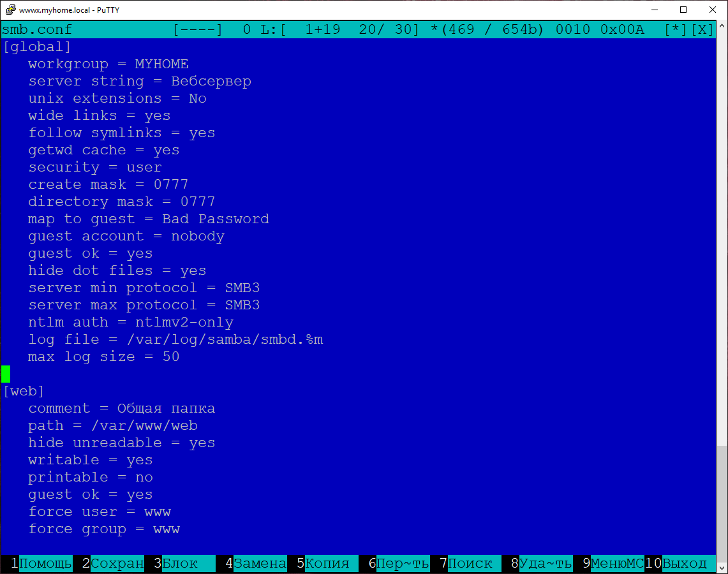Click the smb.conf file name in header
Image resolution: width=728 pixels, height=574 pixels.
click(x=37, y=30)
